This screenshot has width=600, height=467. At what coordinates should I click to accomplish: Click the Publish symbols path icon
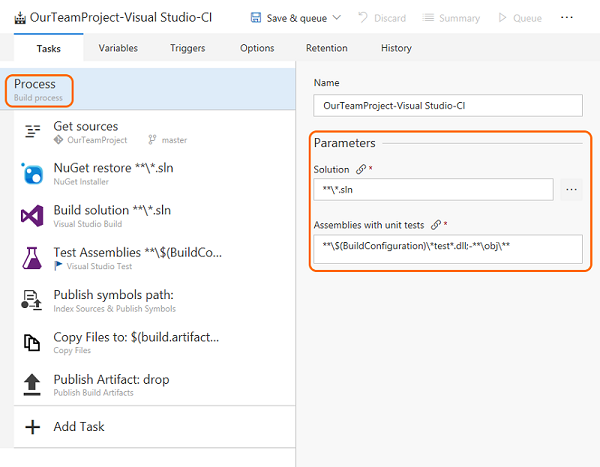[32, 300]
